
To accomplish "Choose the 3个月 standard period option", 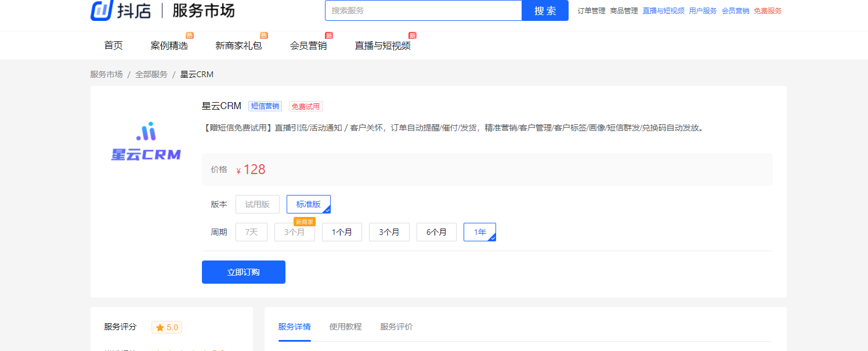I will click(x=389, y=232).
